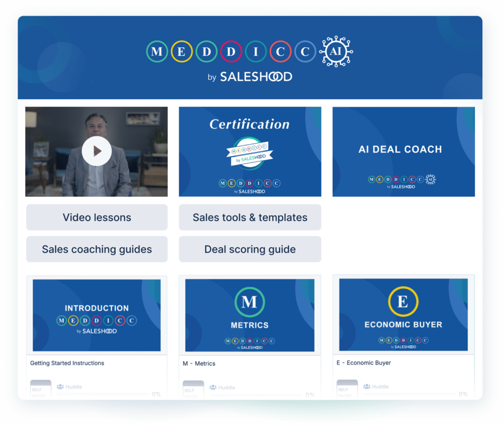Click the red C circle in header logo
The height and width of the screenshot is (428, 504).
(x=280, y=52)
